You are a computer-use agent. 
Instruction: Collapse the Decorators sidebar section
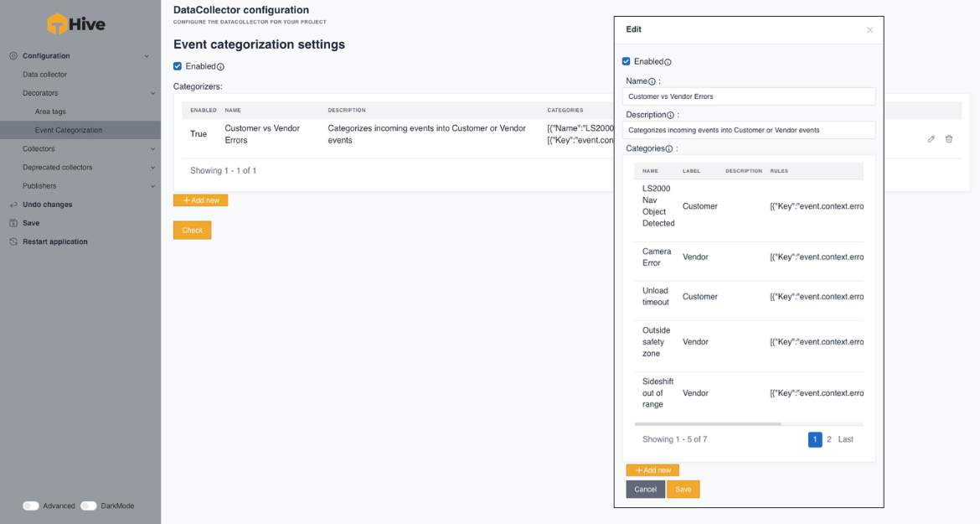click(x=152, y=93)
